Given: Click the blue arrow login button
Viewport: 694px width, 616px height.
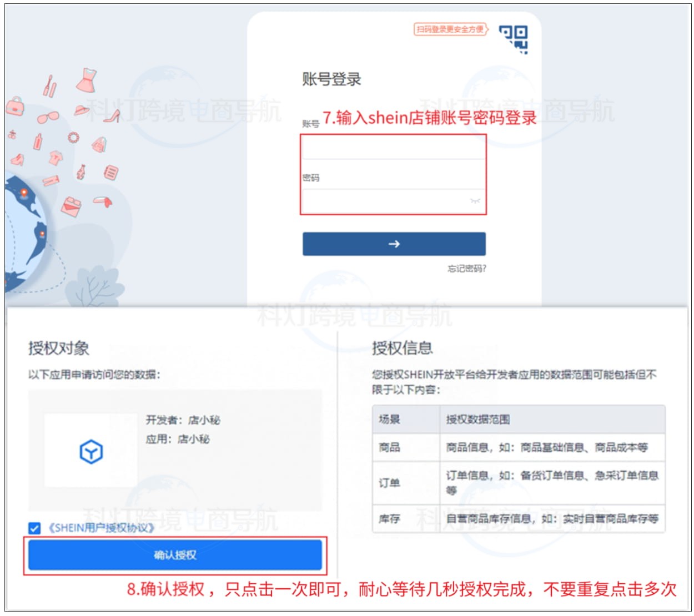Looking at the screenshot, I should tap(394, 244).
